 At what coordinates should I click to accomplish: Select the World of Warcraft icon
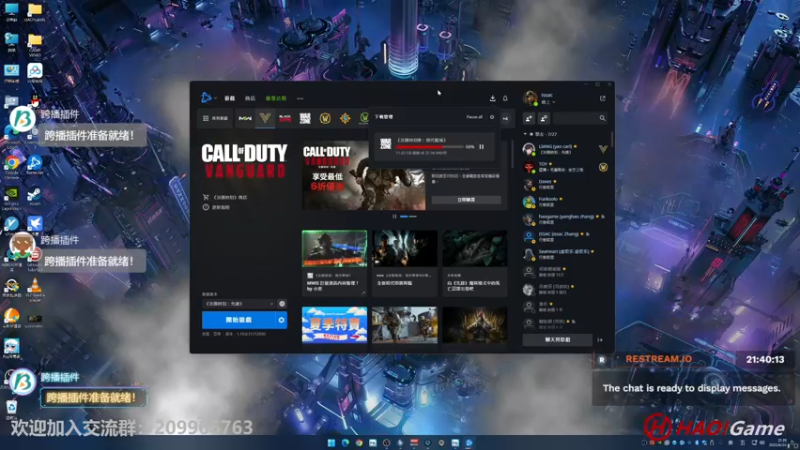[325, 118]
